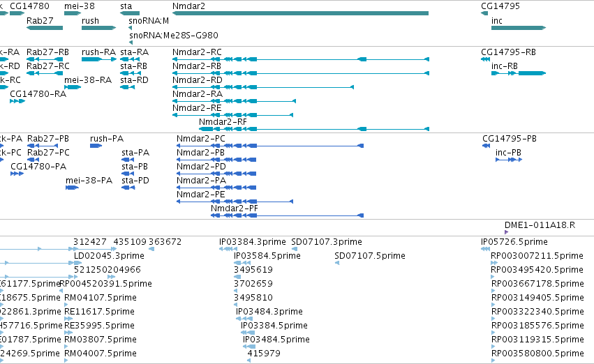Click the Rab27 gene feature

pos(45,28)
